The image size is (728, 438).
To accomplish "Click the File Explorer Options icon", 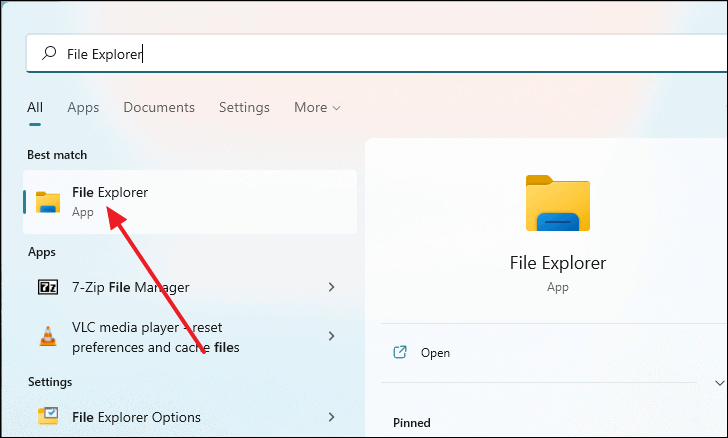I will tap(48, 416).
